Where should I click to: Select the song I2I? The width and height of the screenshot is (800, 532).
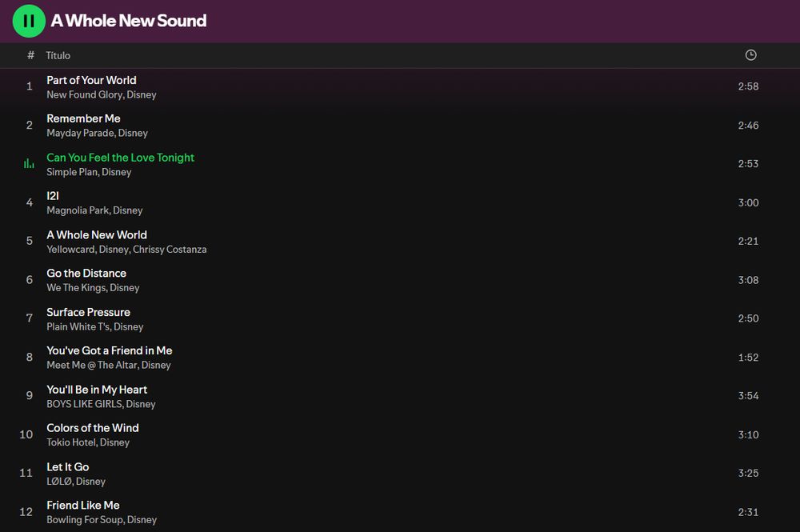[x=53, y=196]
